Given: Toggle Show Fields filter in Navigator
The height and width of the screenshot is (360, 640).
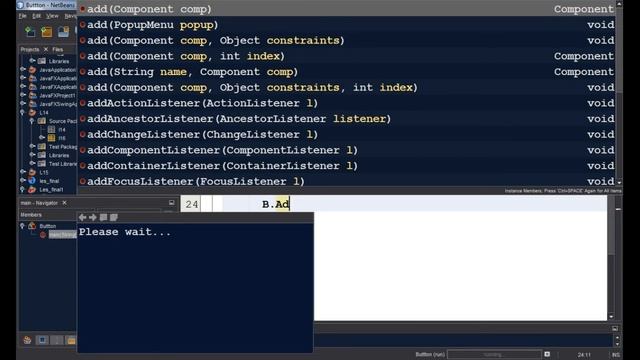Looking at the screenshot, I should pos(42,340).
